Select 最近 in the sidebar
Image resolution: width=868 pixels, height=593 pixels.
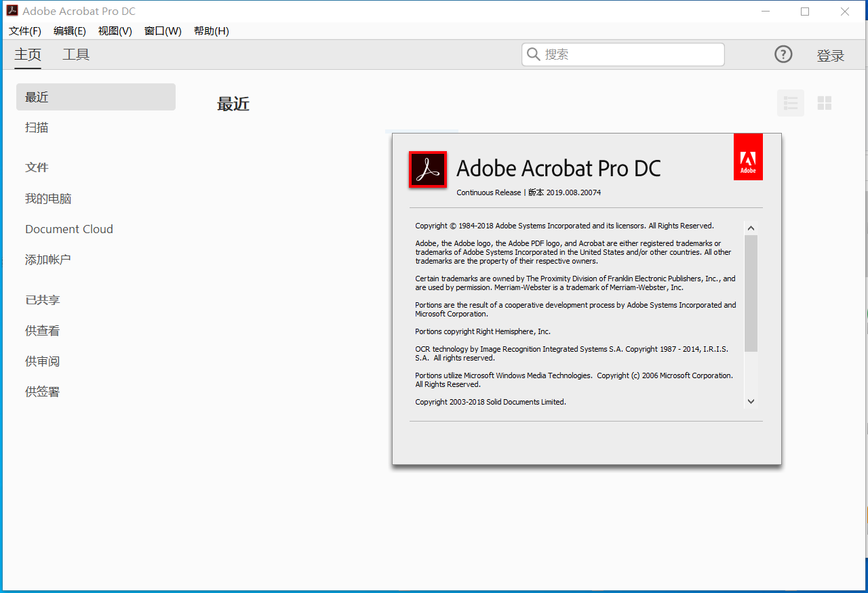pyautogui.click(x=96, y=97)
